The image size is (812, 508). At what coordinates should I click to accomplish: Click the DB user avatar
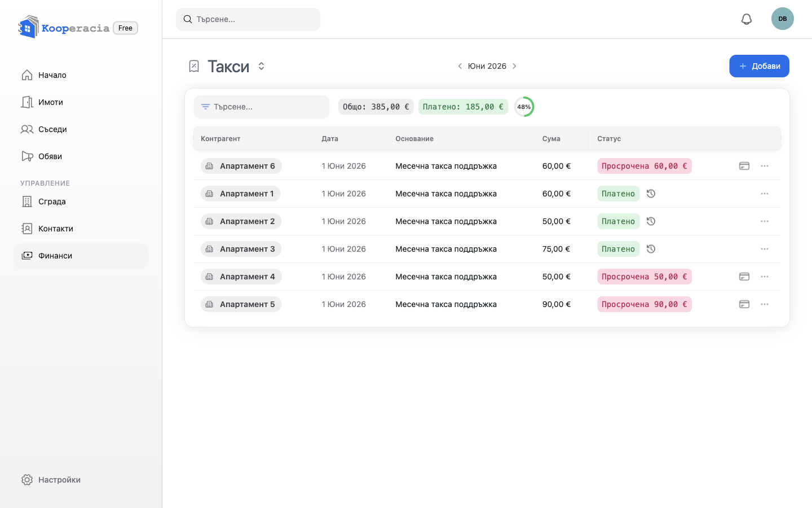[x=783, y=19]
